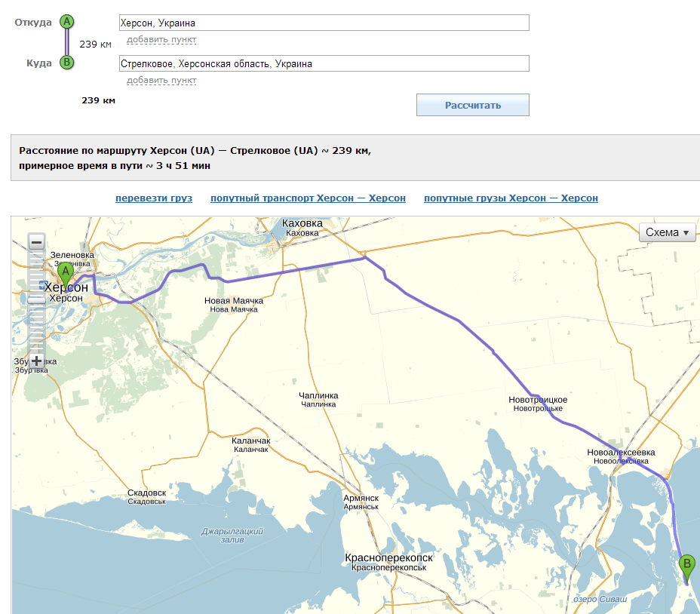Click the Армянск label on the map
The image size is (700, 614).
[x=361, y=502]
